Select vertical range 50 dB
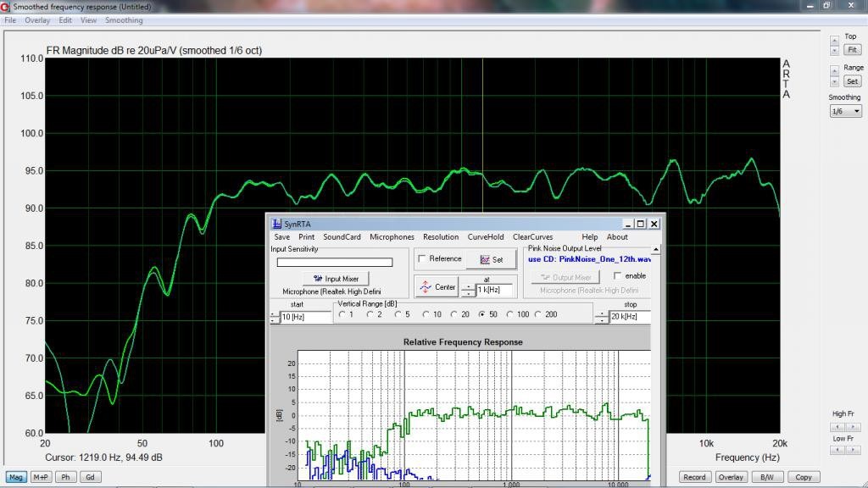The width and height of the screenshot is (868, 488). [x=481, y=314]
